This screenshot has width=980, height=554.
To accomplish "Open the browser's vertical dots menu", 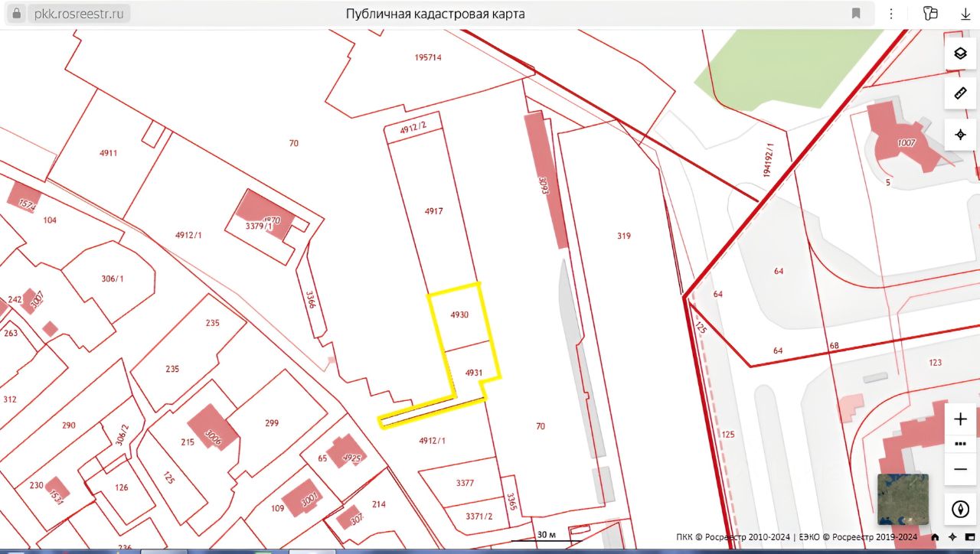I will [890, 14].
